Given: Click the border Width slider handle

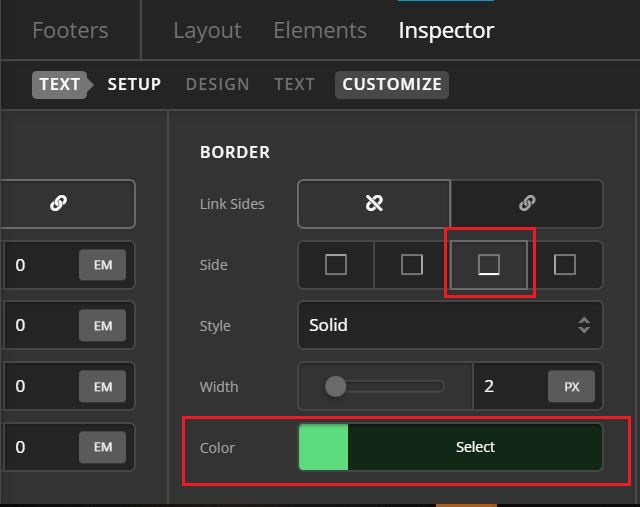Looking at the screenshot, I should [x=336, y=386].
